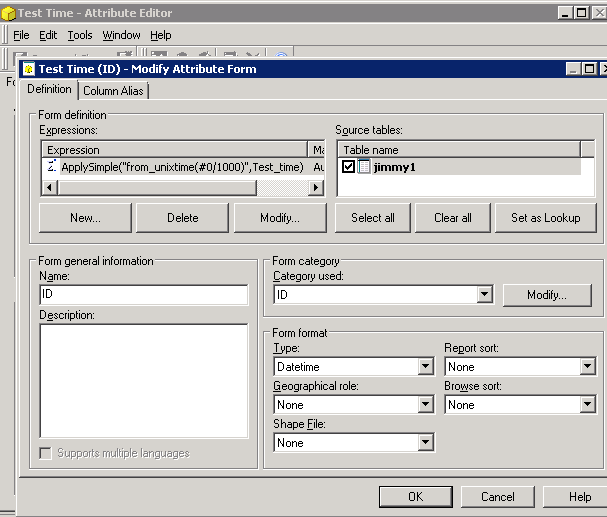
Task: Click Modify... beside Category used
Action: point(547,295)
